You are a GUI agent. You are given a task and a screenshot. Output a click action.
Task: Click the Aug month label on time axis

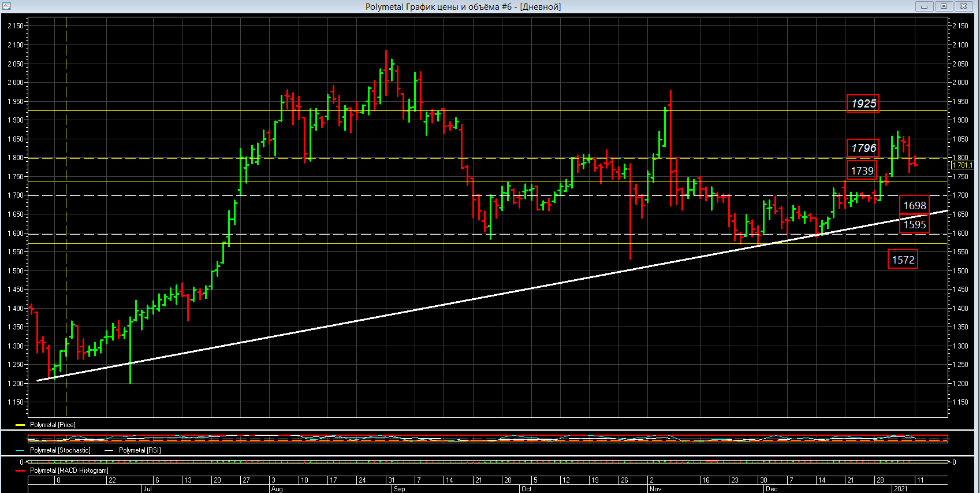[277, 489]
